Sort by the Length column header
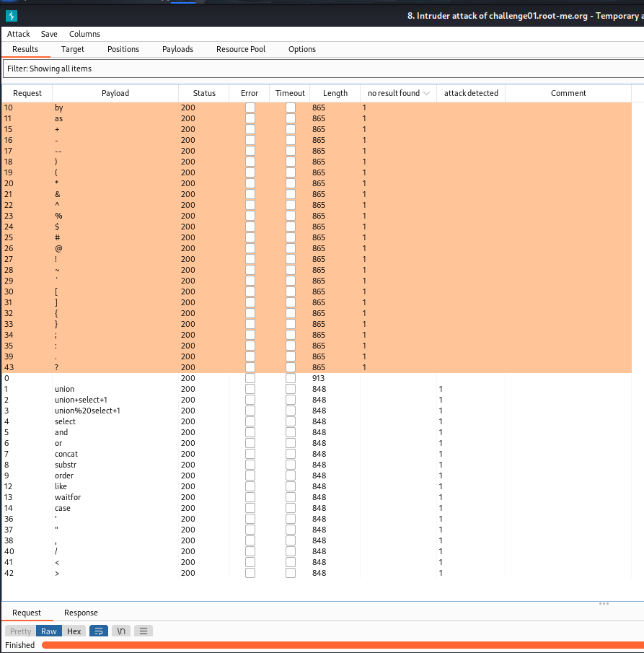The width and height of the screenshot is (644, 653). point(335,93)
